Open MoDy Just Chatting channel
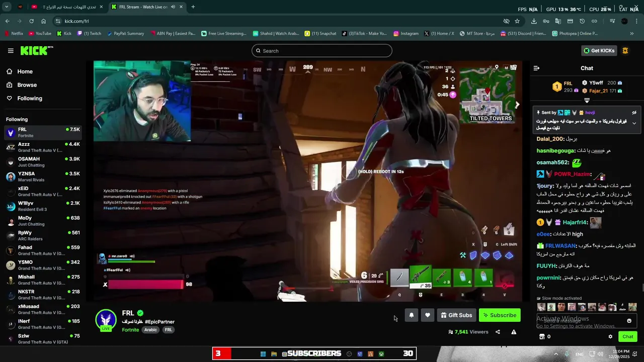Viewport: 644px width, 362px height. pos(43,221)
